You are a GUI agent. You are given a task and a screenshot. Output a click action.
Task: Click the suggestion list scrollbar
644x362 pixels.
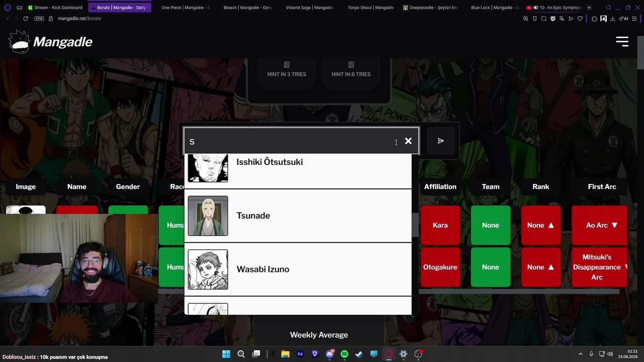coord(415,225)
